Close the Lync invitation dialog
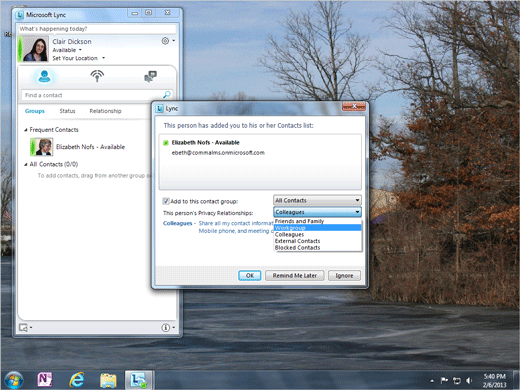The width and height of the screenshot is (520, 390). click(x=354, y=106)
